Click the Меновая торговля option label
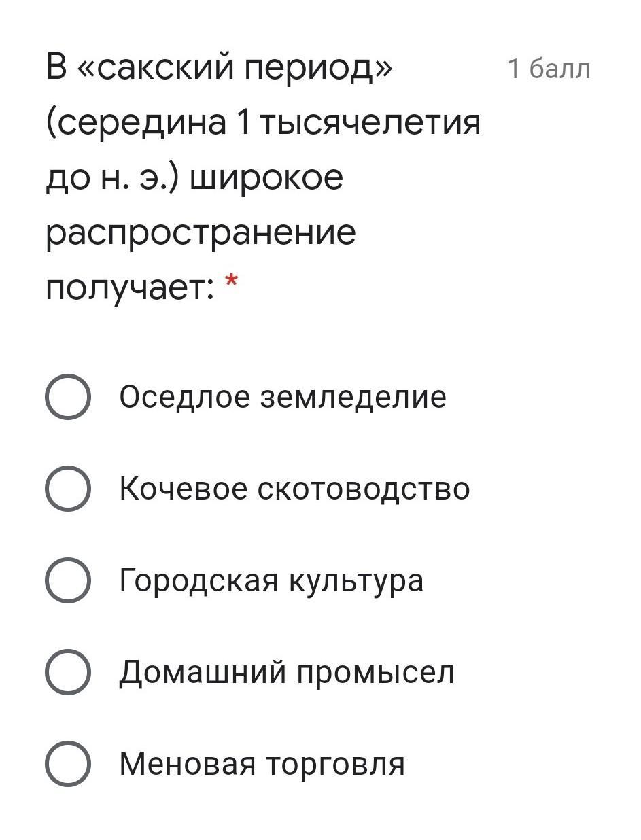Image resolution: width=641 pixels, height=840 pixels. coord(262,764)
